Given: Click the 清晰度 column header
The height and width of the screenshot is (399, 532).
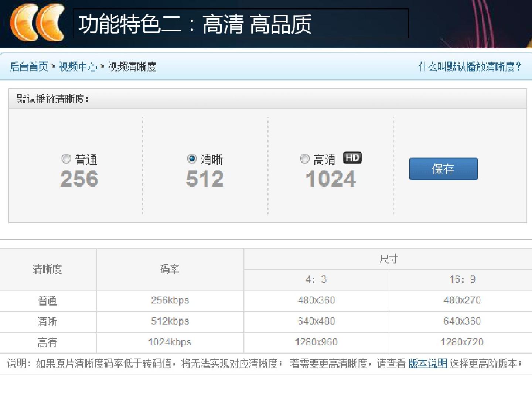Looking at the screenshot, I should pos(47,269).
